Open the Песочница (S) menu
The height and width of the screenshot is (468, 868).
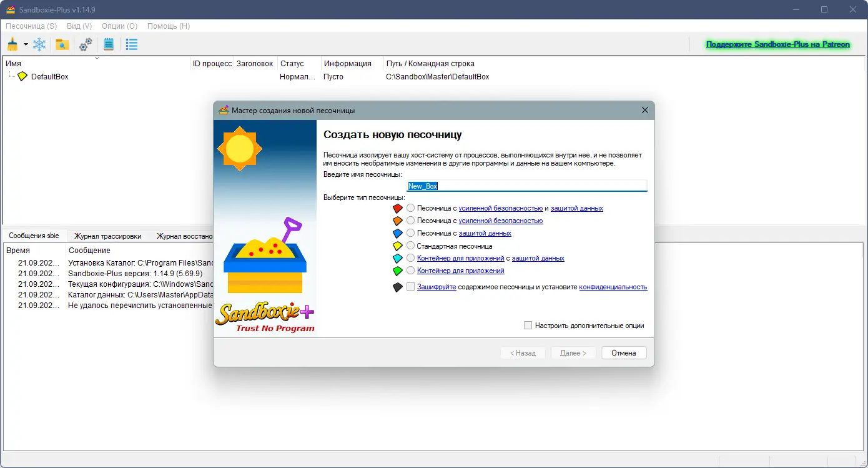[31, 26]
